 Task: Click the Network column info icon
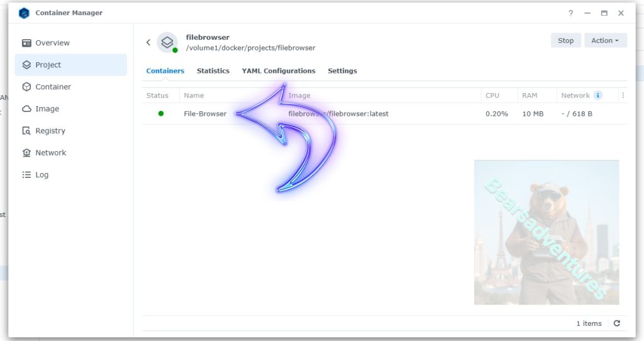598,96
